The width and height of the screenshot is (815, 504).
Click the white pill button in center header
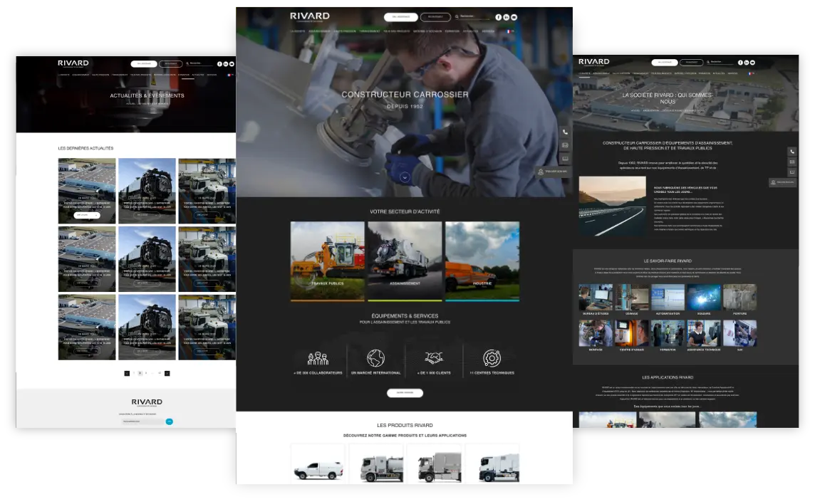[400, 17]
